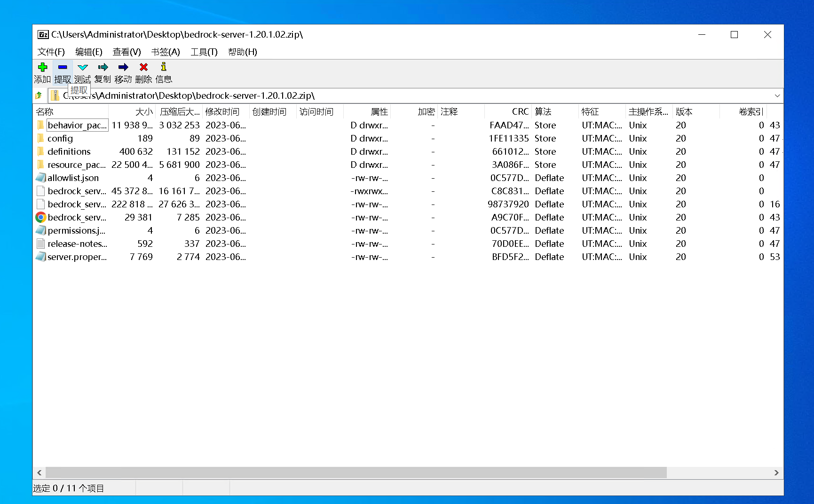Click the address path input field
Screen dimensions: 814x504
pyautogui.click(x=414, y=96)
